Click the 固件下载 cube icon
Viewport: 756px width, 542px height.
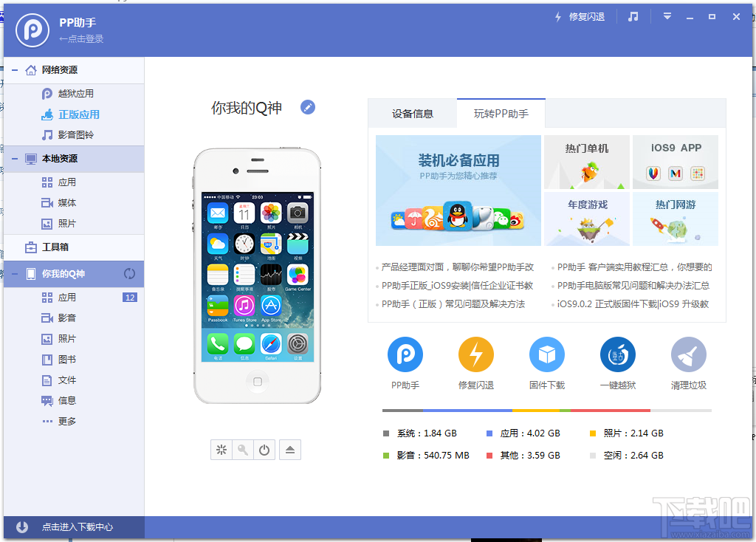click(x=547, y=354)
